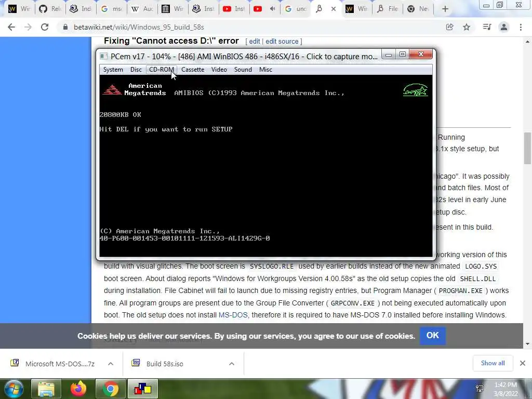Show all downloads
532x399 pixels.
click(x=493, y=363)
